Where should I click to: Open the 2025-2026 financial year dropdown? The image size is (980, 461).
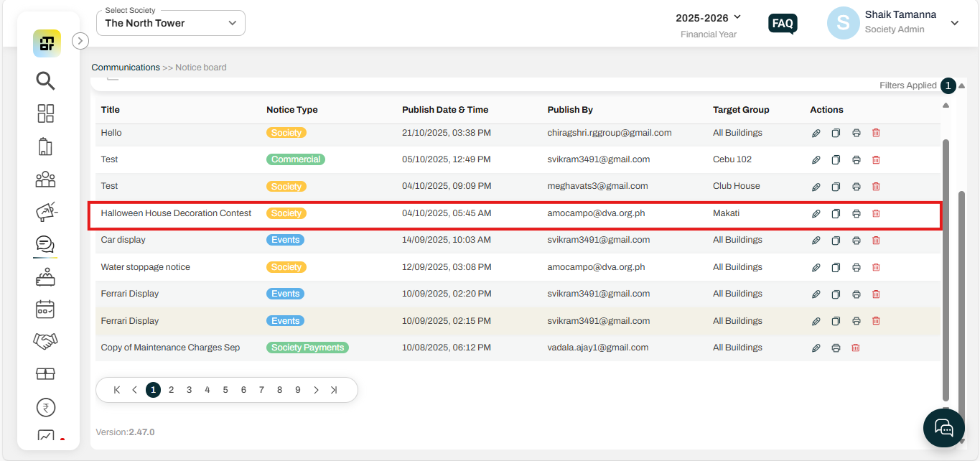click(x=708, y=18)
